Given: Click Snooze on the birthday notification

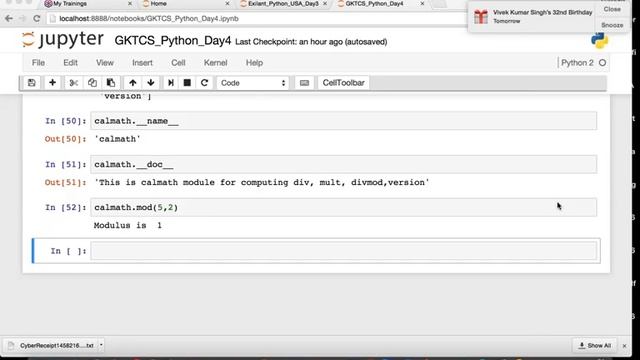Looking at the screenshot, I should tap(612, 25).
